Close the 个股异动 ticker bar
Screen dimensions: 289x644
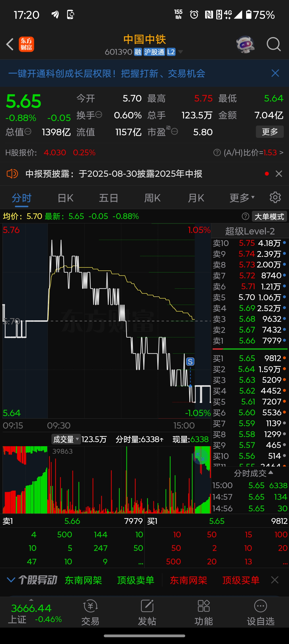[x=275, y=580]
